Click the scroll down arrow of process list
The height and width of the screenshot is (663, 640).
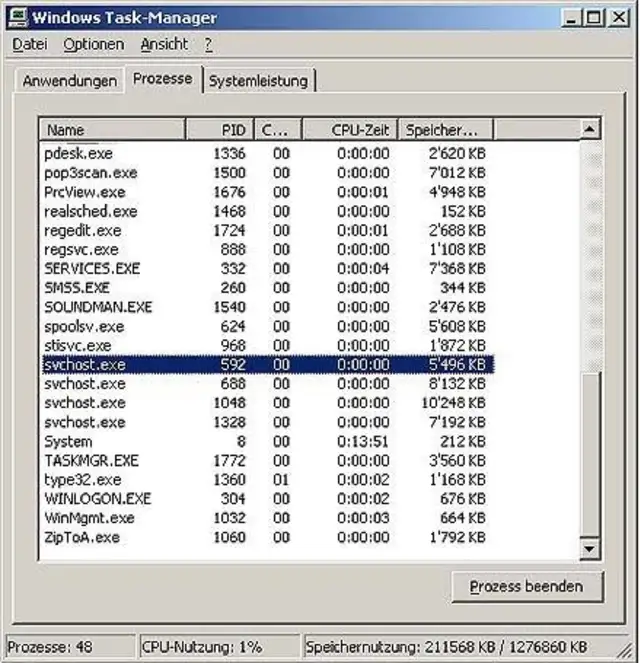click(589, 549)
